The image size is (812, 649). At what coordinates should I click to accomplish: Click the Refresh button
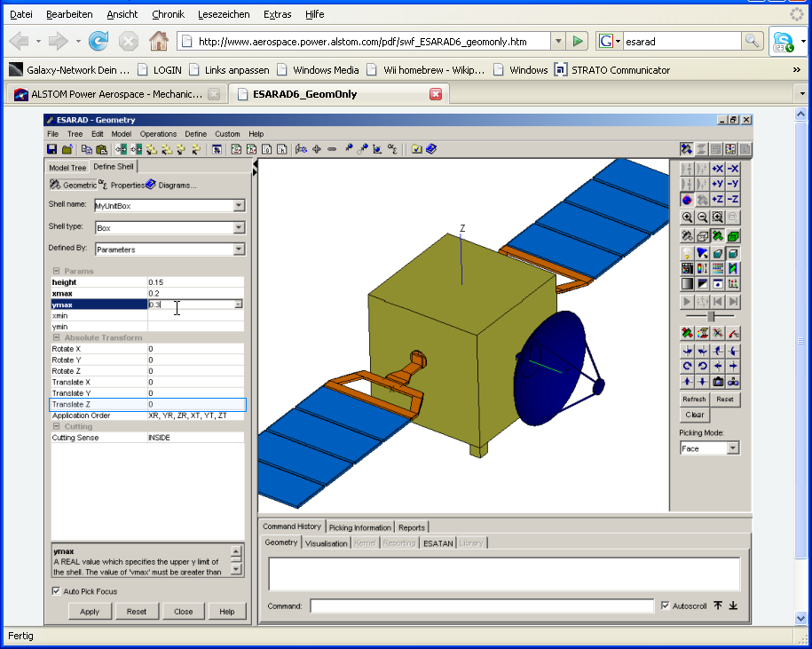(x=695, y=400)
